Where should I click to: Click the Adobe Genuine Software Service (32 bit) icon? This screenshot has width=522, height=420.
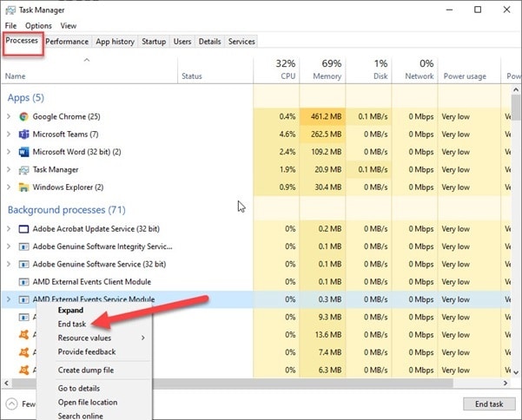(x=23, y=265)
